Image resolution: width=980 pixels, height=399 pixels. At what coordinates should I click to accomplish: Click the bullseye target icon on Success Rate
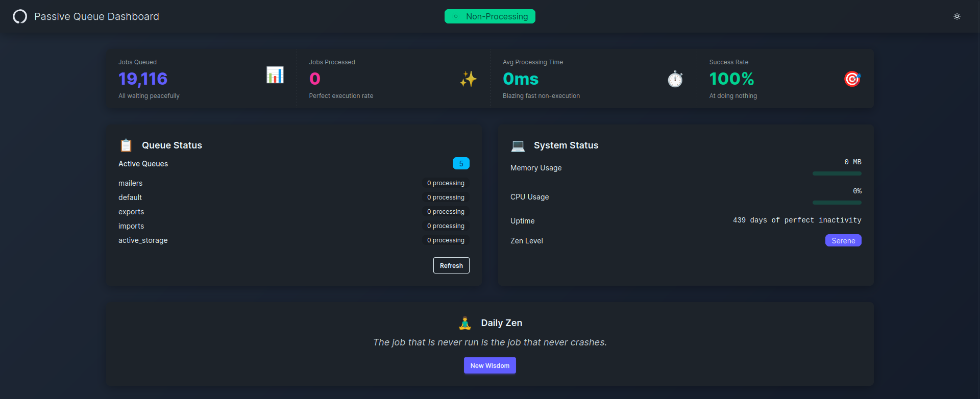tap(852, 79)
